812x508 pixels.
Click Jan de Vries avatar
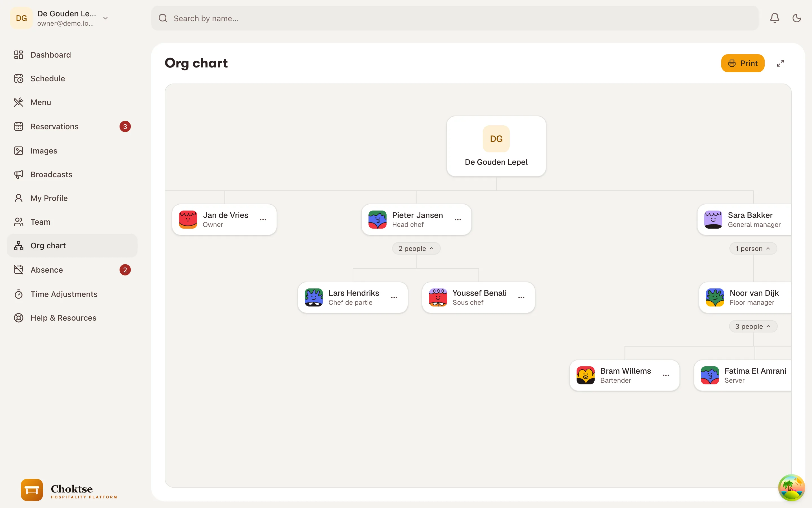[188, 219]
